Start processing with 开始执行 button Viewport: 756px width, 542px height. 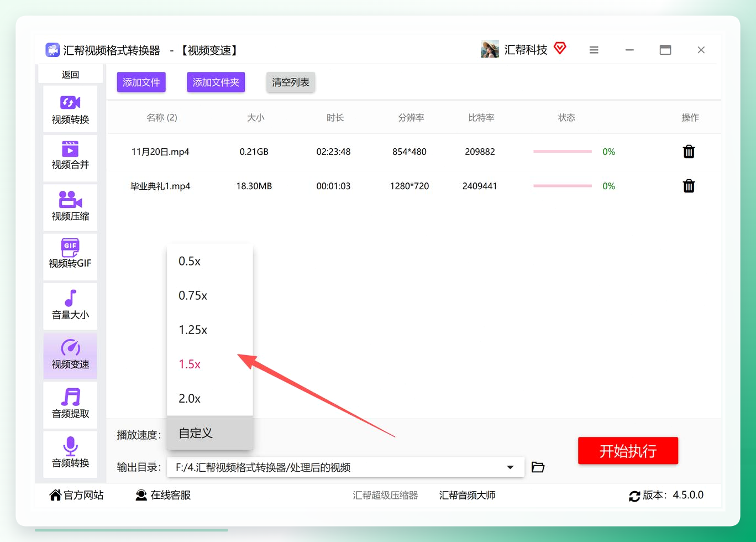pyautogui.click(x=628, y=451)
